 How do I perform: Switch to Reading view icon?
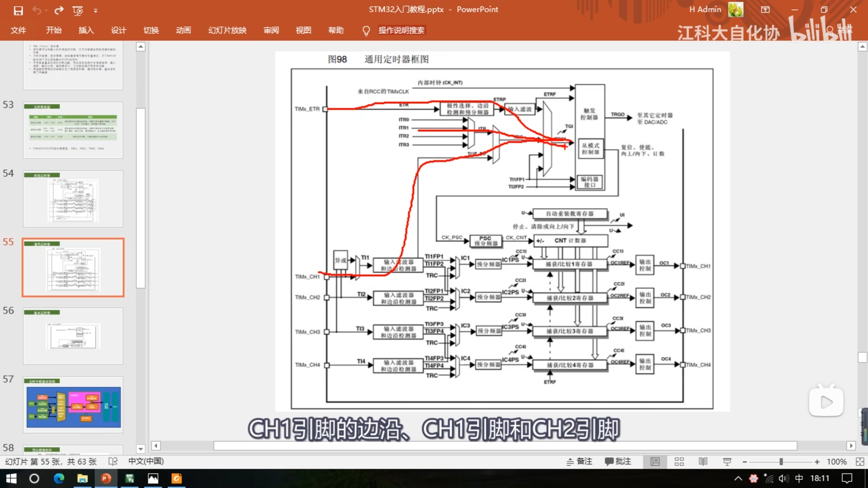[x=703, y=462]
